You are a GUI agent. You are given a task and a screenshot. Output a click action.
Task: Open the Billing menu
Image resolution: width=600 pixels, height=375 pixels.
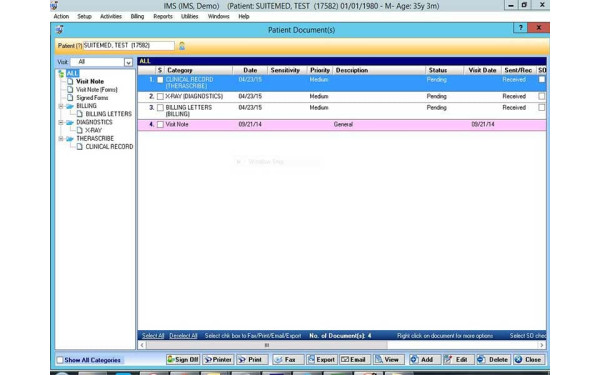[x=137, y=16]
